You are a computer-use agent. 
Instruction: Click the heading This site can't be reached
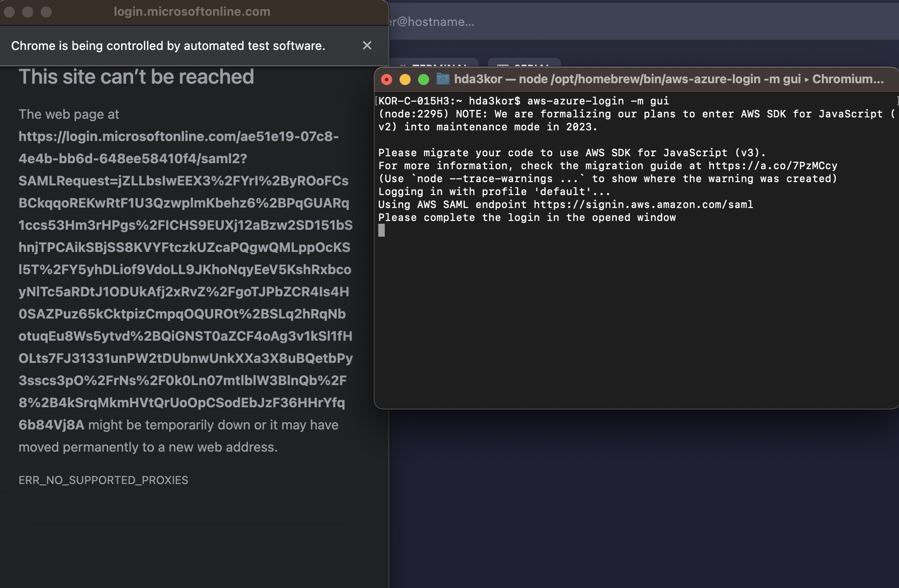(x=135, y=76)
